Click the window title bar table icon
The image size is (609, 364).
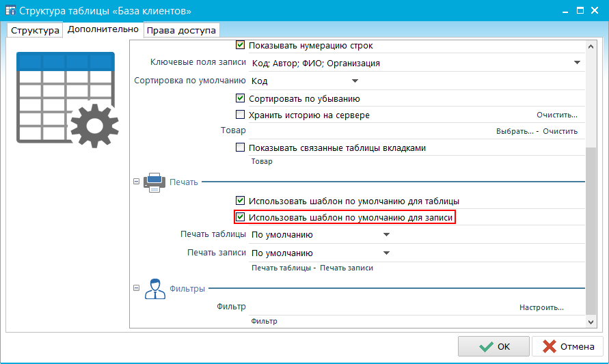pyautogui.click(x=12, y=11)
